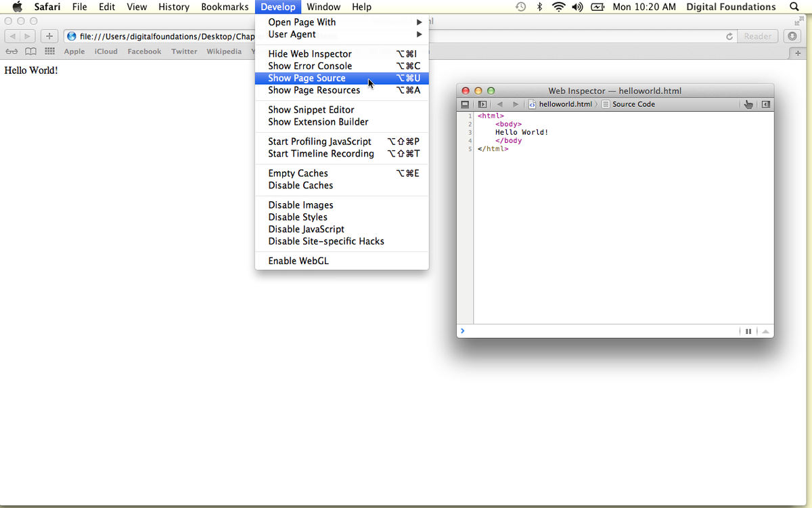Toggle the right details sidebar in Web Inspector
The width and height of the screenshot is (812, 508).
coord(765,104)
